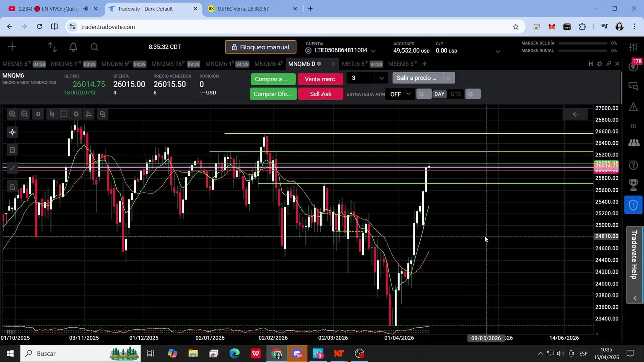Open the notes icon in chart sidebar

tap(12, 150)
